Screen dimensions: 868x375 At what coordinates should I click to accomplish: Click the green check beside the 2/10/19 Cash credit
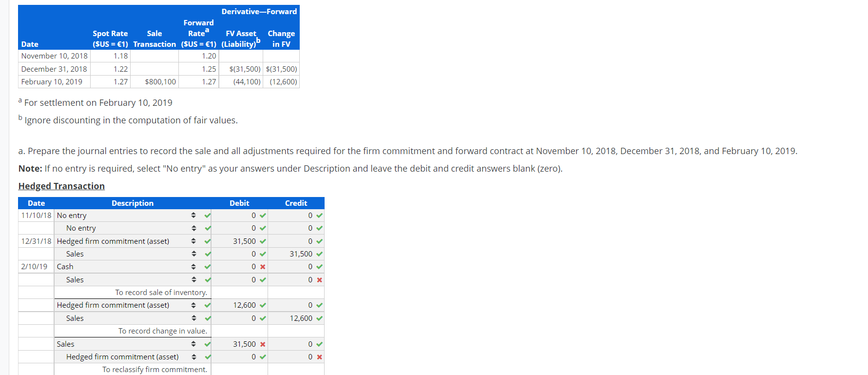point(320,267)
